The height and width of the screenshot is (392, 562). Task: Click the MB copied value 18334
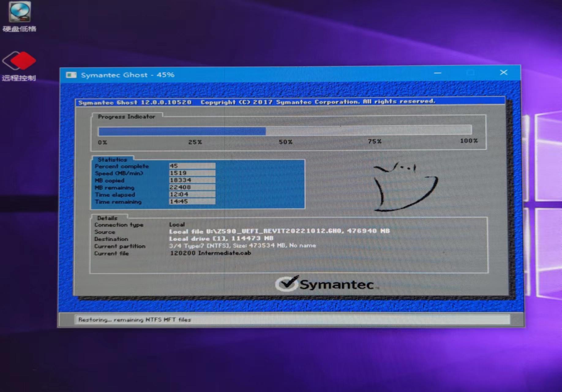tap(192, 180)
